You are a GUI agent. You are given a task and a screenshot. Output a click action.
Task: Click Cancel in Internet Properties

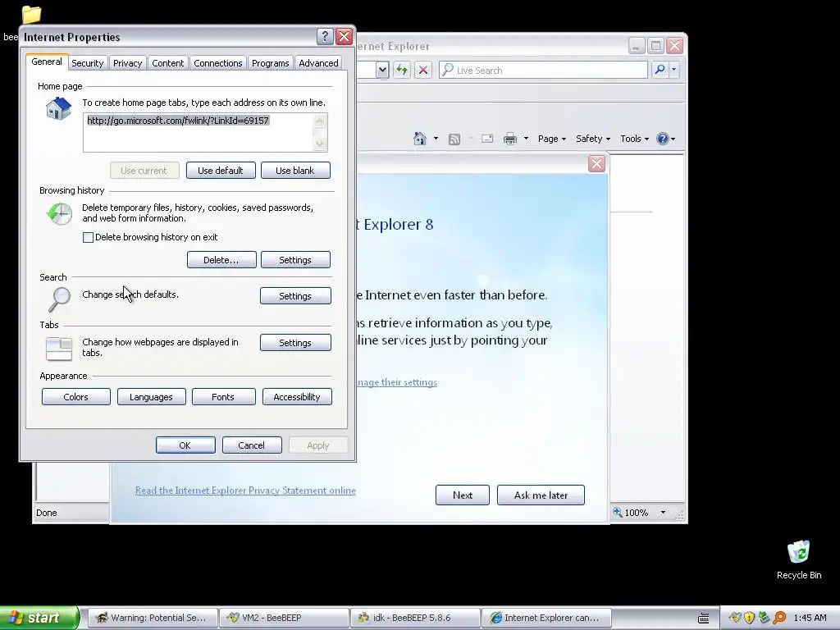point(252,445)
